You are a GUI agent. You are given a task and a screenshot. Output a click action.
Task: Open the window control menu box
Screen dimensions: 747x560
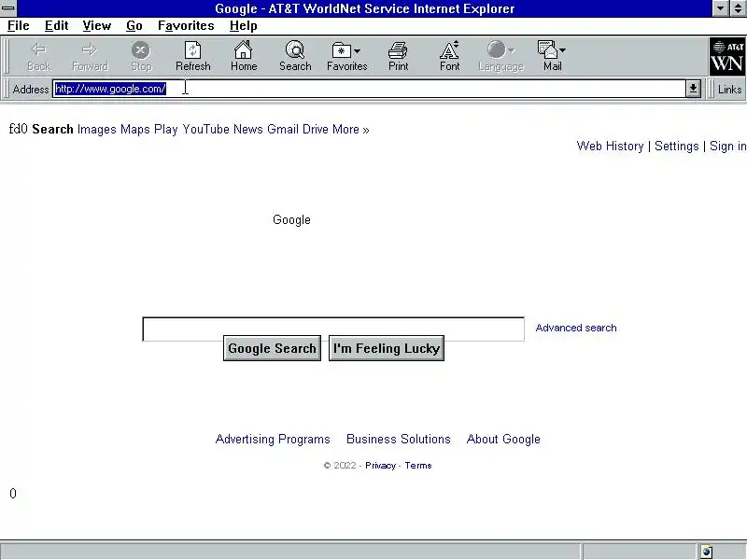(8, 8)
